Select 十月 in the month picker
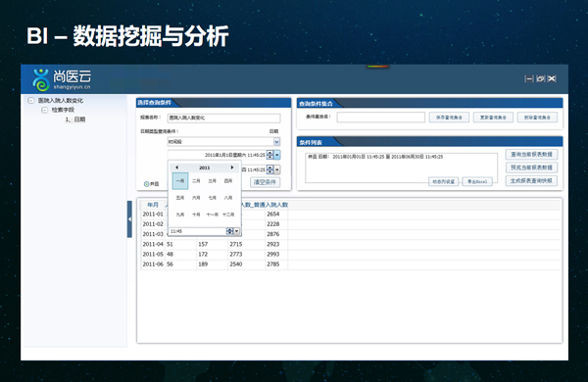 click(x=196, y=215)
